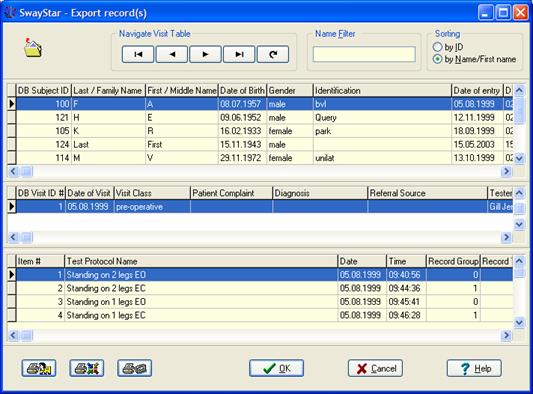The width and height of the screenshot is (533, 394).
Task: Click the row selector for subject 121
Action: [x=12, y=118]
